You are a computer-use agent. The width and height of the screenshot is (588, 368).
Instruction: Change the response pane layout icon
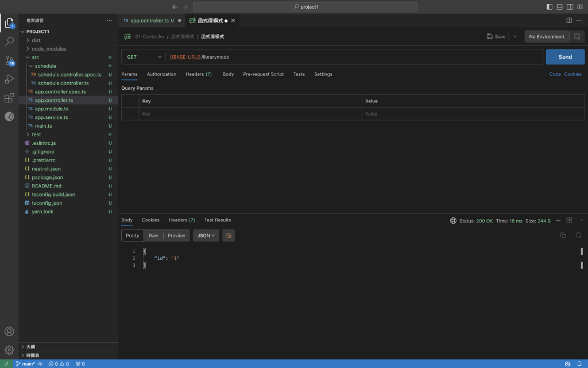pos(569,220)
